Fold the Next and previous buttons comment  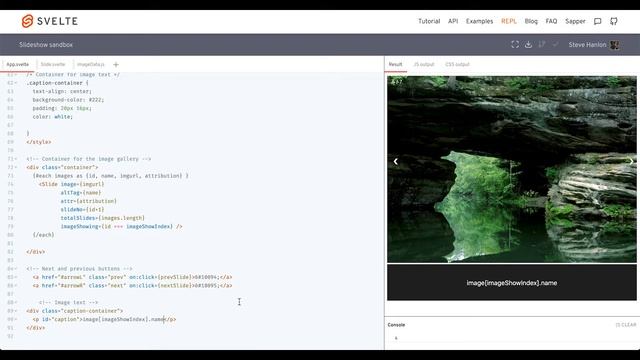16,269
